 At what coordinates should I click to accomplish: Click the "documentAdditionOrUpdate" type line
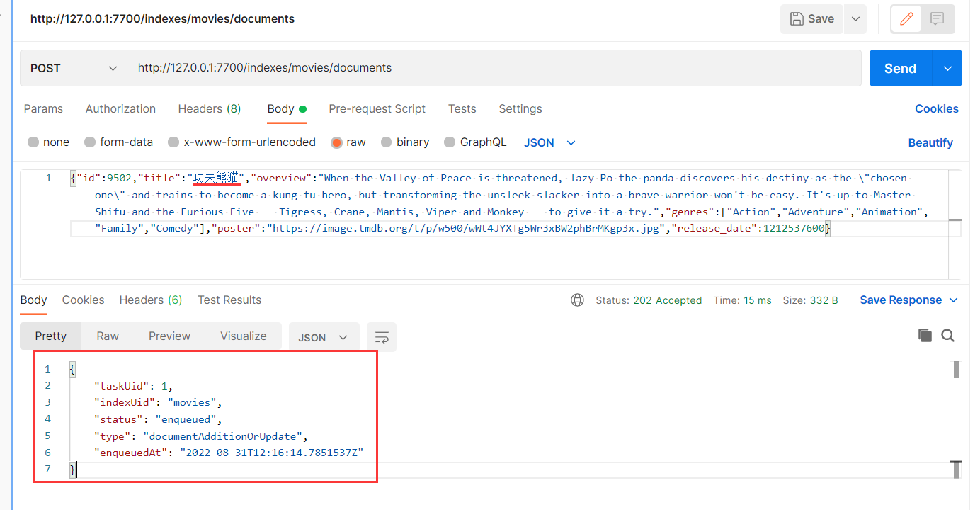click(x=201, y=436)
